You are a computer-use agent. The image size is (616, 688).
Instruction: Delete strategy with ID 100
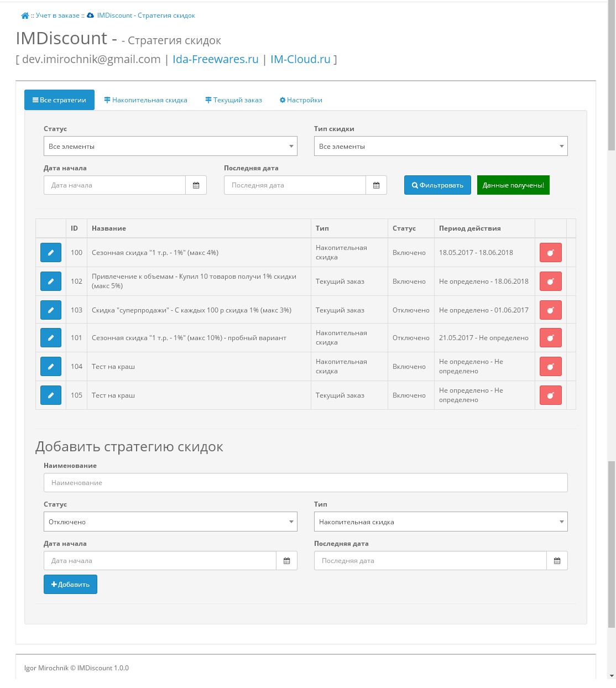551,253
